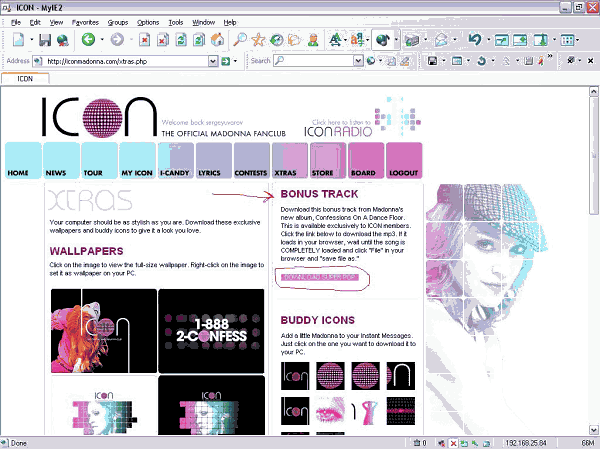Screen dimensions: 600x449
Task: Open the magnifier Search toolbar icon
Action: tap(240, 39)
